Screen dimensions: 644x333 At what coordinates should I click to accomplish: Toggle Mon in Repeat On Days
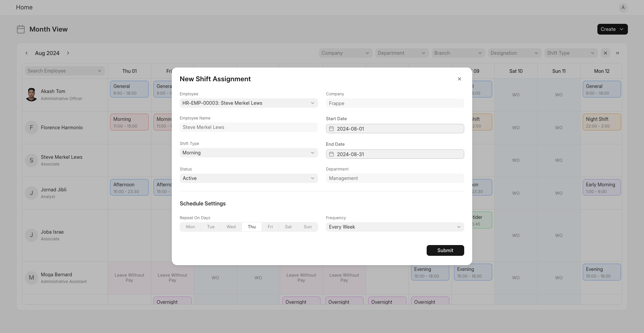pyautogui.click(x=191, y=227)
